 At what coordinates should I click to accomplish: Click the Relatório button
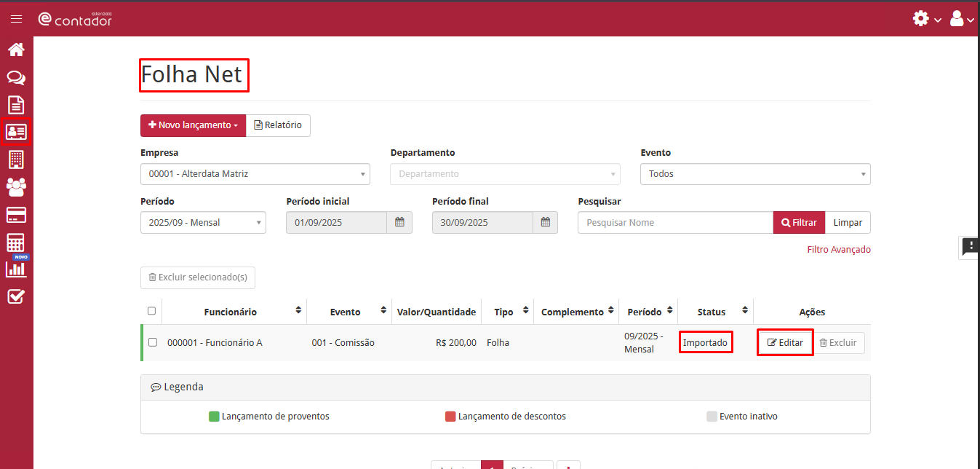click(278, 125)
